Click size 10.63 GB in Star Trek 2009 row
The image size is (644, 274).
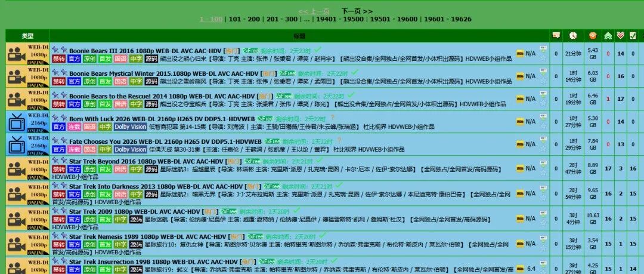click(593, 218)
